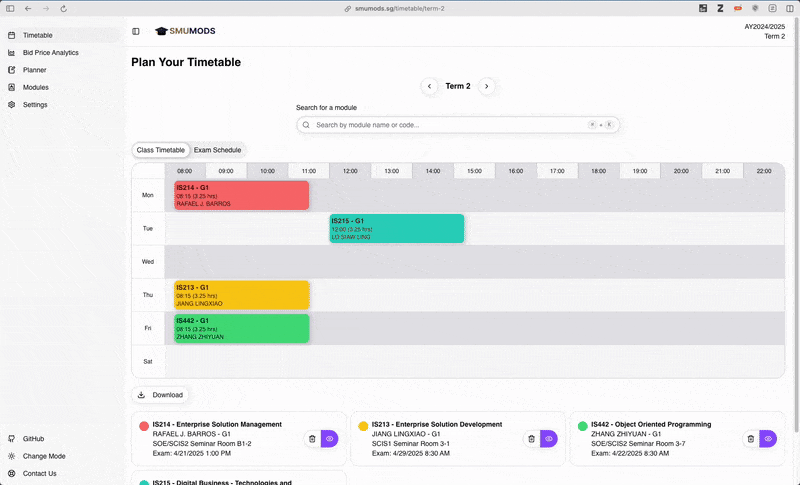Viewport: 800px width, 485px height.
Task: Switch to Exam Schedule tab
Action: pos(217,150)
